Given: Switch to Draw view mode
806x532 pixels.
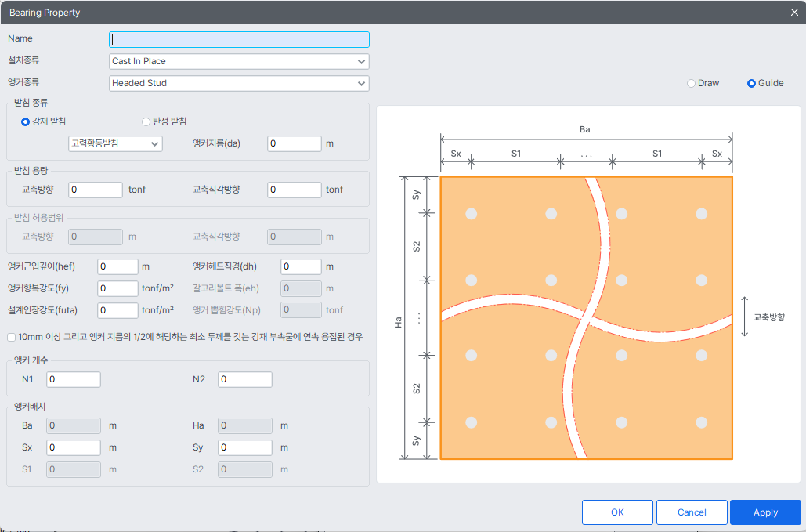Looking at the screenshot, I should (691, 83).
